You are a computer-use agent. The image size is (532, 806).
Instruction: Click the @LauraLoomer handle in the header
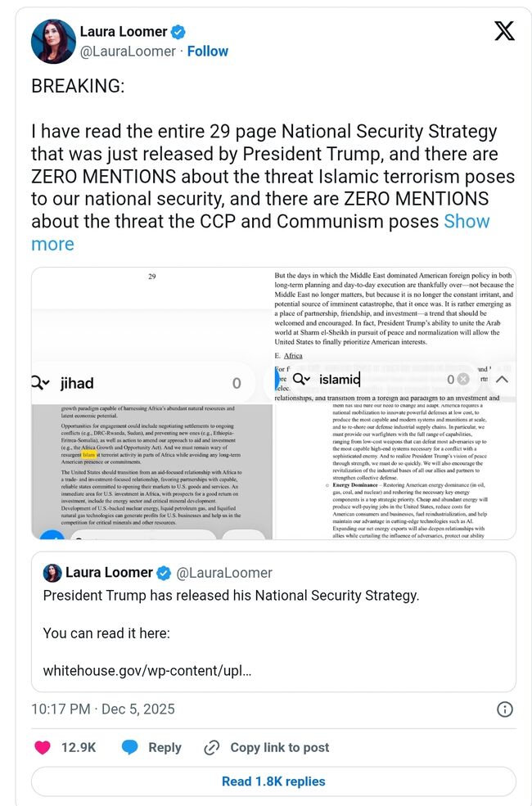[x=128, y=52]
